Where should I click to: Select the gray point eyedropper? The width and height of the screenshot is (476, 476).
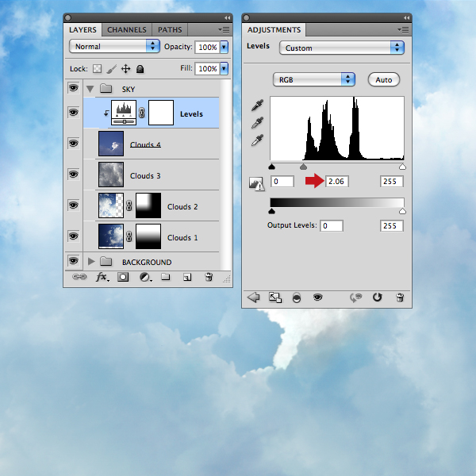pyautogui.click(x=257, y=123)
